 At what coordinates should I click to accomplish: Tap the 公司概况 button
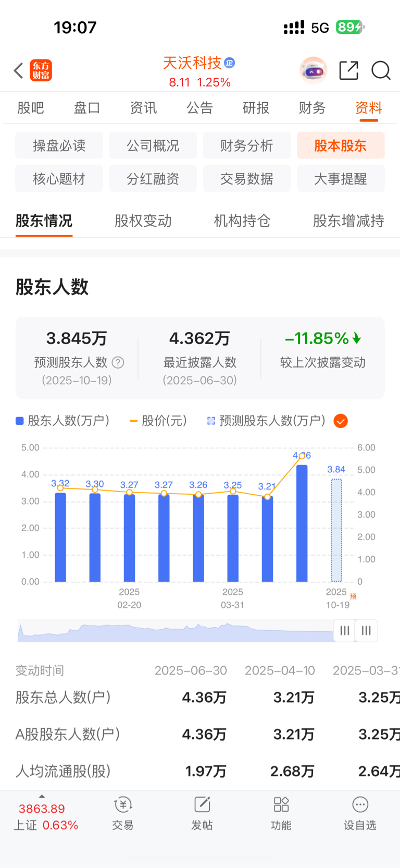tap(153, 145)
